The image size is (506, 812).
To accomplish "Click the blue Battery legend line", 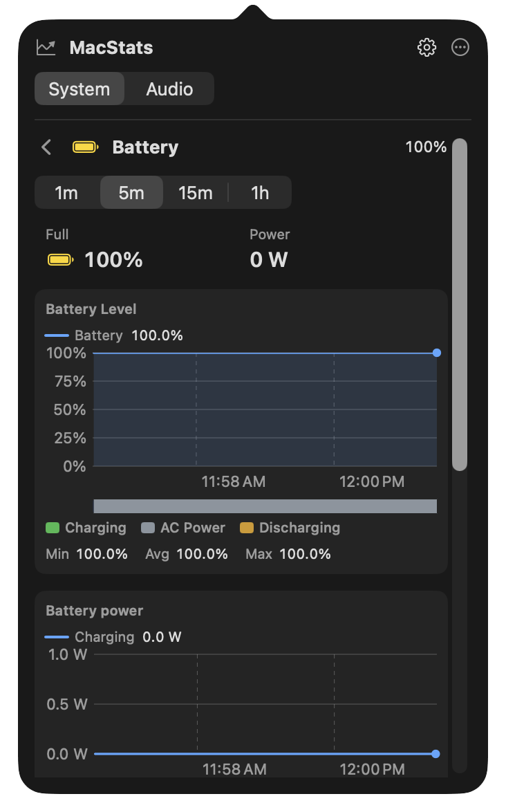I will click(x=57, y=335).
